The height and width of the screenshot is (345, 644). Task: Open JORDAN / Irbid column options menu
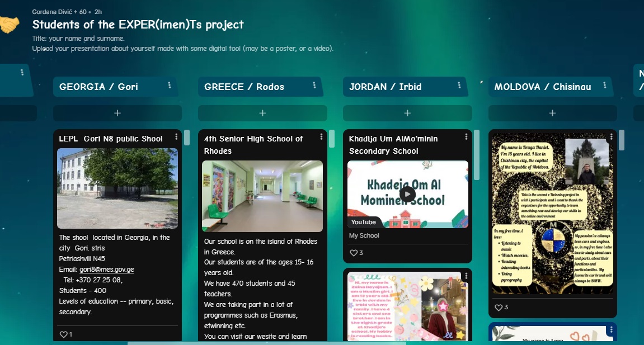459,86
